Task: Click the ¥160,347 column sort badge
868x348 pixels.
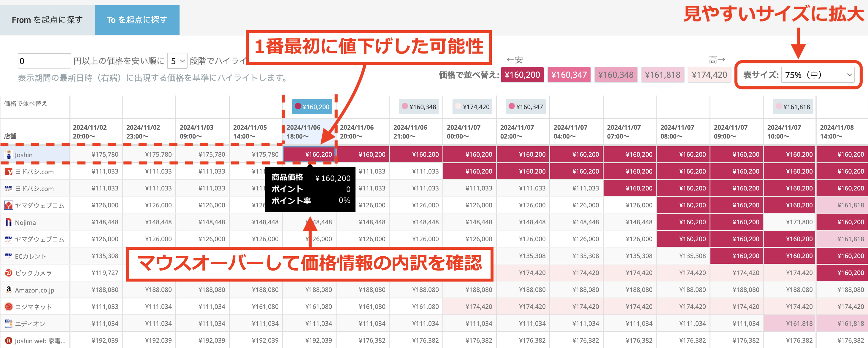Action: [525, 107]
